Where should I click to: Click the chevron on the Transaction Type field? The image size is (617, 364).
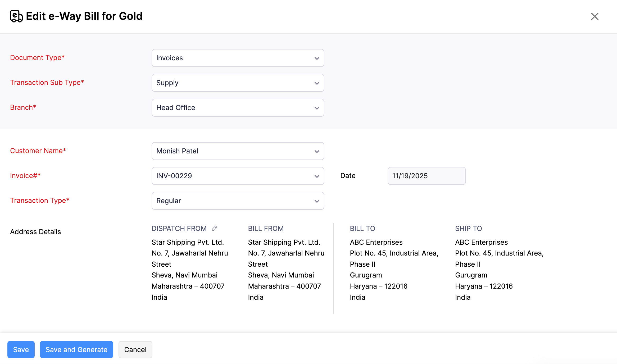click(317, 201)
